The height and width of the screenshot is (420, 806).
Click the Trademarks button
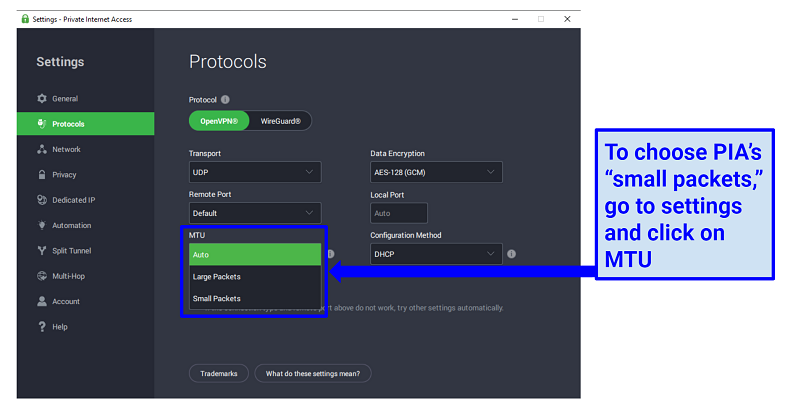(x=219, y=373)
